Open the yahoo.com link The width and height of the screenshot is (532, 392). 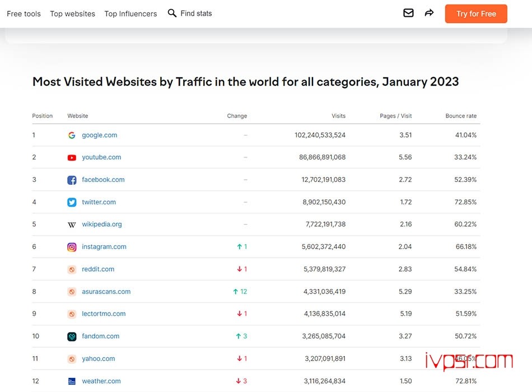pyautogui.click(x=99, y=358)
